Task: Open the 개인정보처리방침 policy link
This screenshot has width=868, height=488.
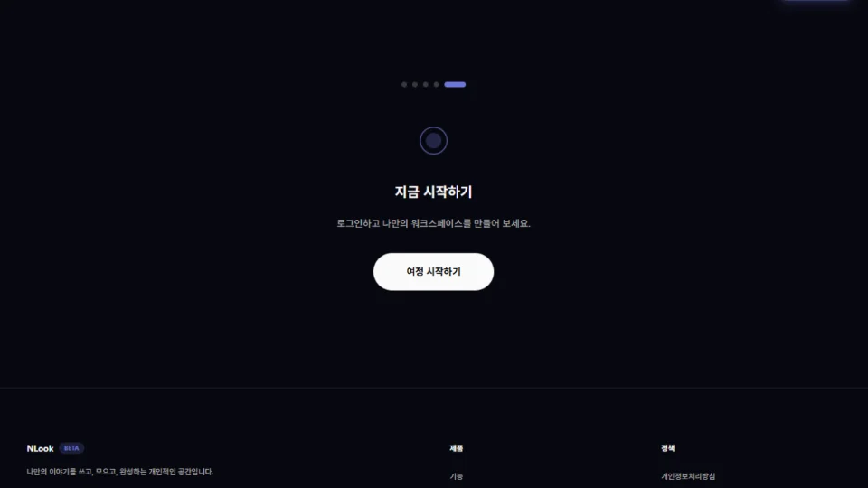Action: point(688,476)
